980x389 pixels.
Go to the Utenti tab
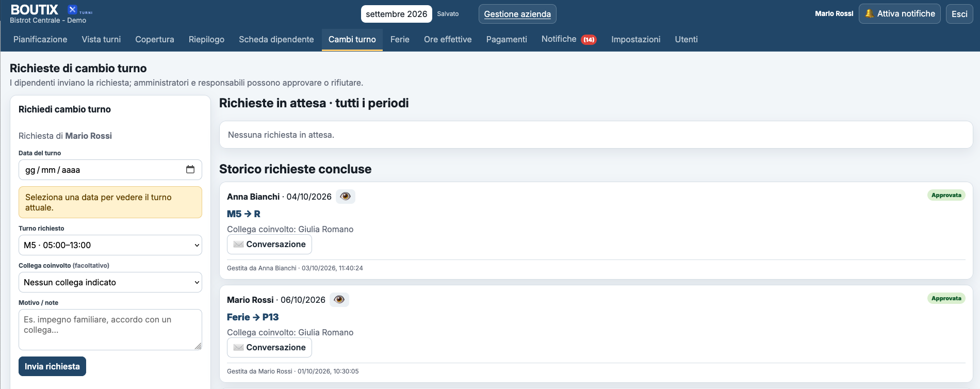pyautogui.click(x=687, y=39)
